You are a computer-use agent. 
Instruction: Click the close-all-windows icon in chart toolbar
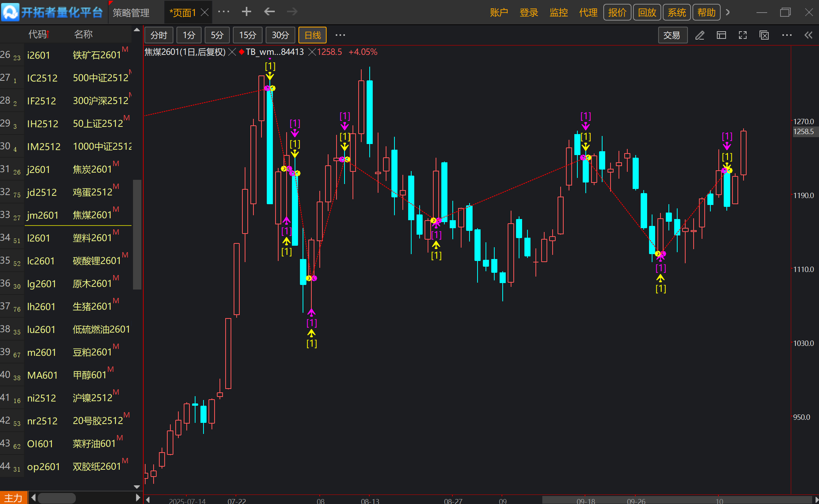click(x=764, y=35)
